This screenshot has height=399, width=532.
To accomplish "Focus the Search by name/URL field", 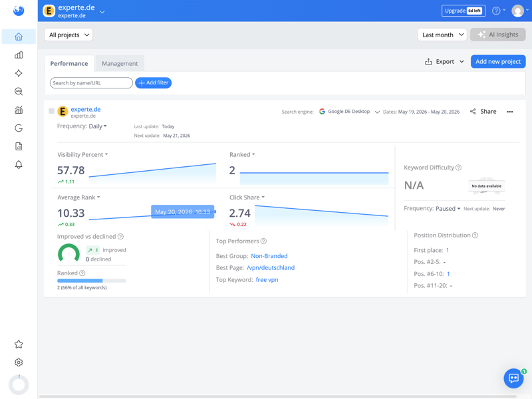I will point(91,82).
